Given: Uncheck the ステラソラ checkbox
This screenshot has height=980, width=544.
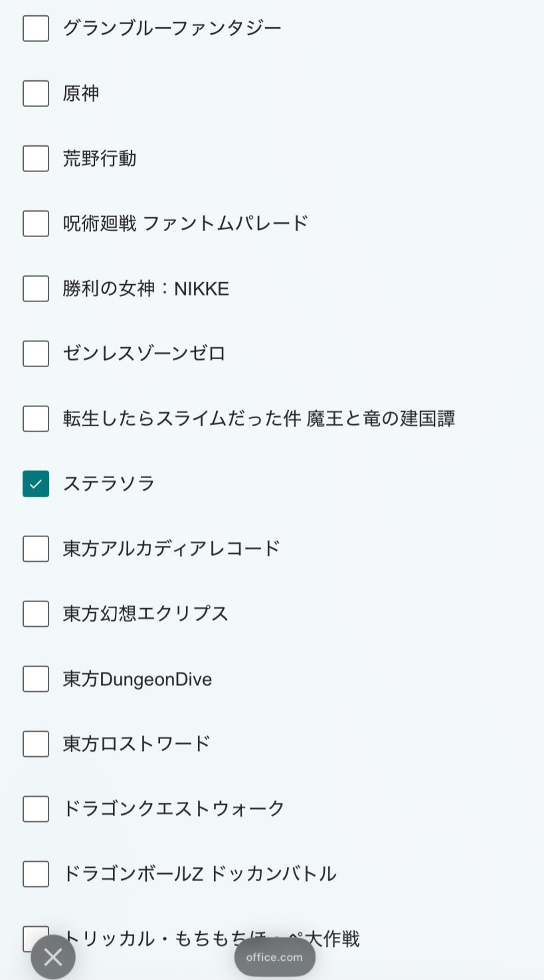Looking at the screenshot, I should point(36,484).
